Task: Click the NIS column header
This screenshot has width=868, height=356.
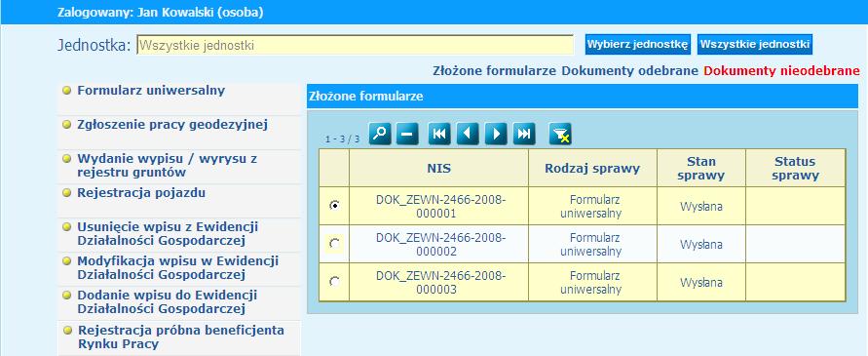Action: click(x=439, y=168)
